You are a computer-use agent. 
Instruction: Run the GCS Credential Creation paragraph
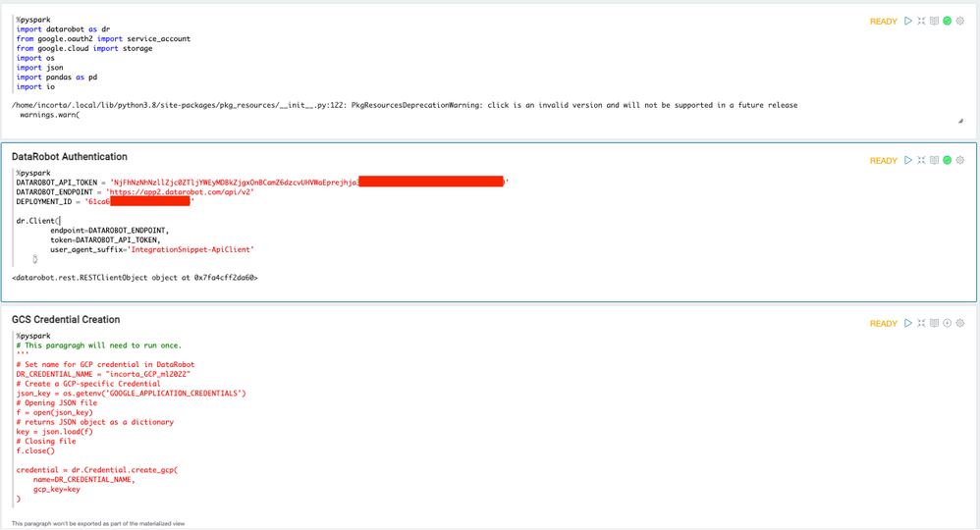tap(908, 323)
